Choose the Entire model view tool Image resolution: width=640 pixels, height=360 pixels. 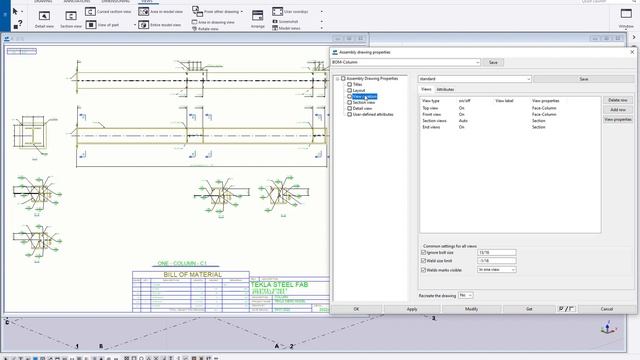(160, 25)
